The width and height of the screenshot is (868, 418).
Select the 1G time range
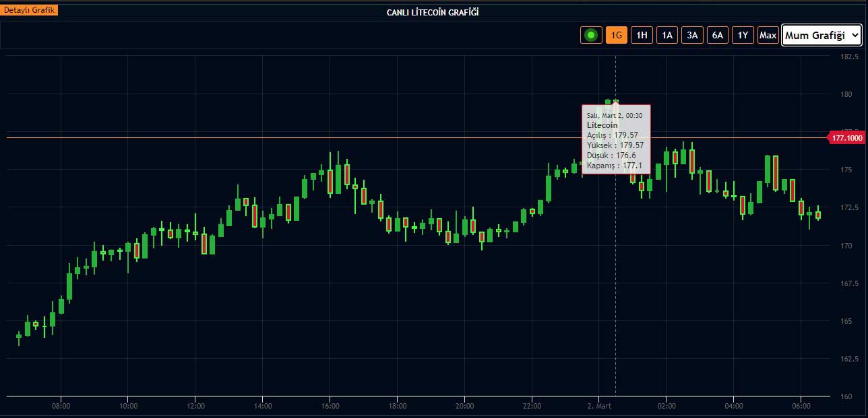click(x=617, y=35)
